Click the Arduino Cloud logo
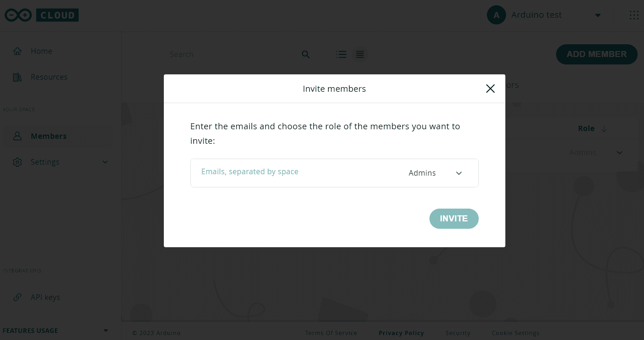 click(x=41, y=15)
